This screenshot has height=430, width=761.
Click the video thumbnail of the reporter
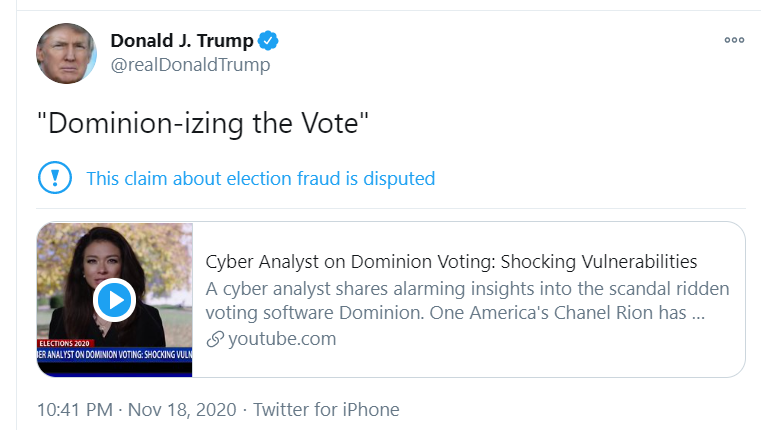[x=115, y=299]
